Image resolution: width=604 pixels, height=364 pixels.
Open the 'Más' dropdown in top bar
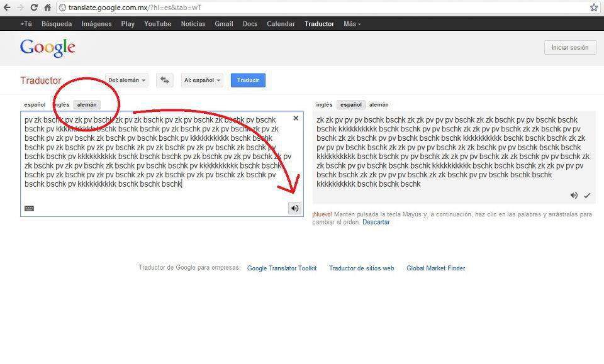coord(352,24)
